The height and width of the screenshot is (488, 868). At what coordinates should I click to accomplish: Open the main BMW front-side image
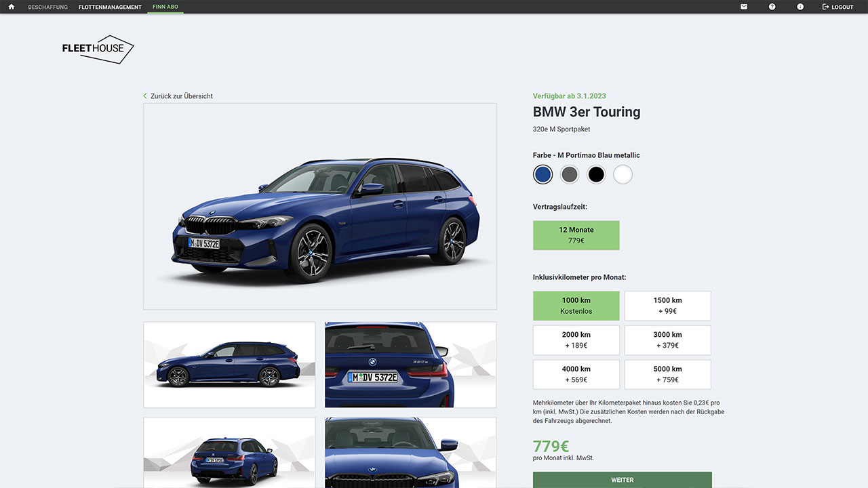(x=320, y=207)
